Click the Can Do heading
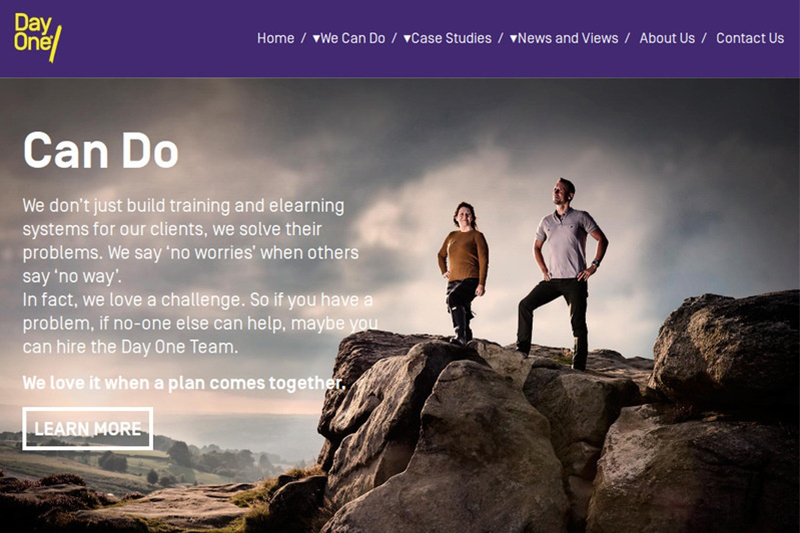 pos(101,150)
